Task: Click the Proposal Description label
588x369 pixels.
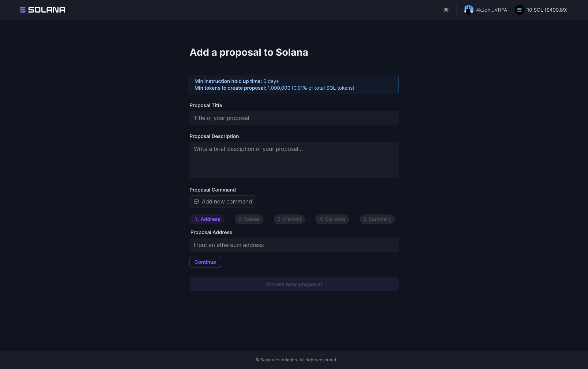Action: coord(214,136)
